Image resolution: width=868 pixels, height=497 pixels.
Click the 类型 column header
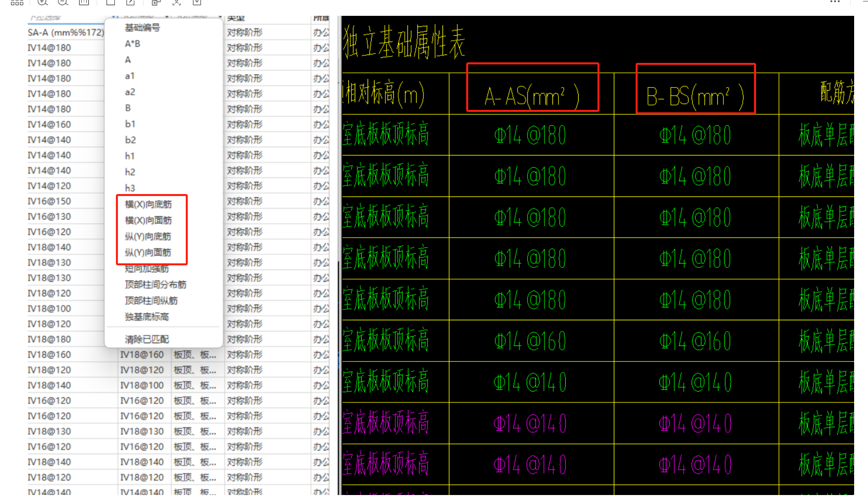click(x=236, y=18)
